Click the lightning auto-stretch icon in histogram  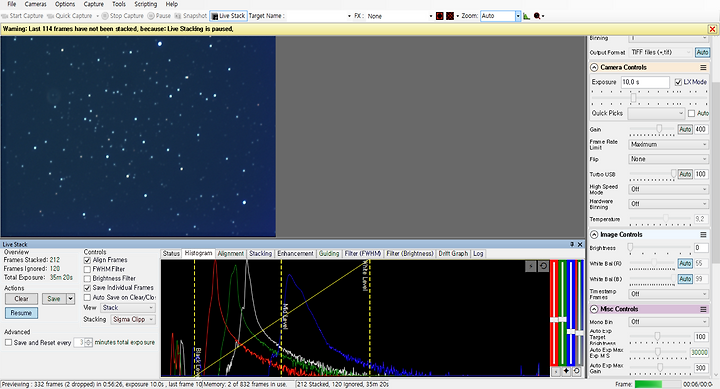530,266
